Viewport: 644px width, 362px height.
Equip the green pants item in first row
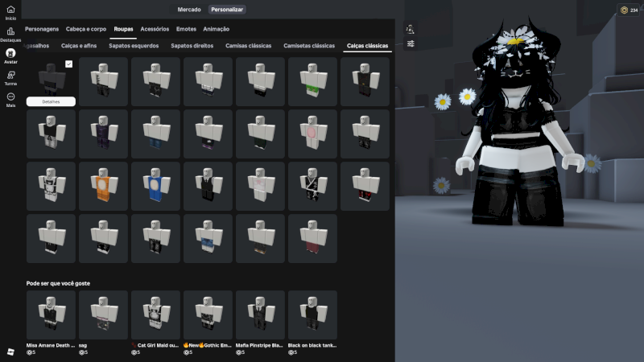(312, 82)
